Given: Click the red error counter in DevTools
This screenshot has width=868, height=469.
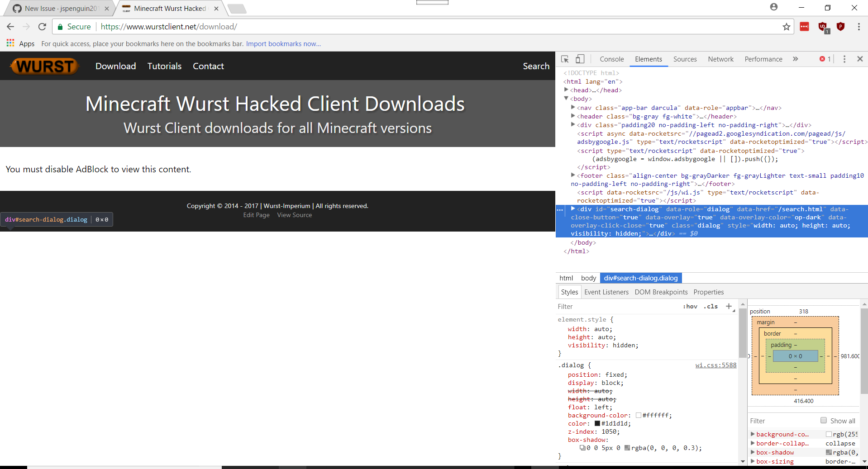Looking at the screenshot, I should pyautogui.click(x=825, y=59).
